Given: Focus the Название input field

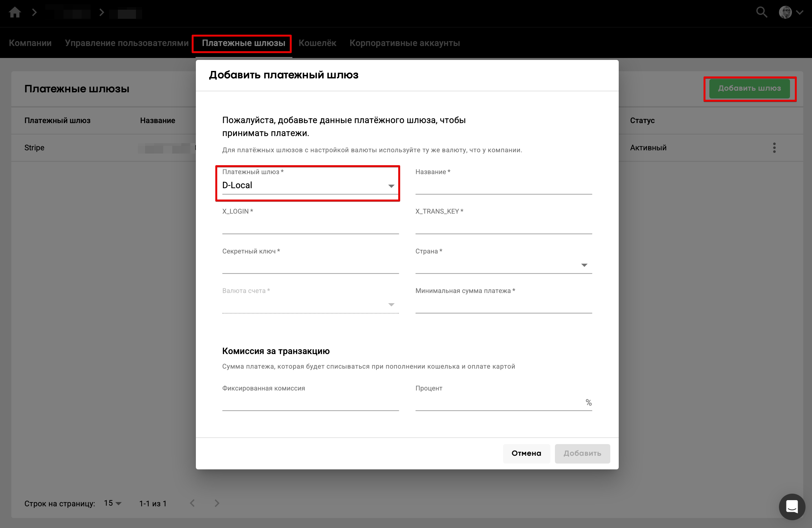Looking at the screenshot, I should click(x=503, y=186).
